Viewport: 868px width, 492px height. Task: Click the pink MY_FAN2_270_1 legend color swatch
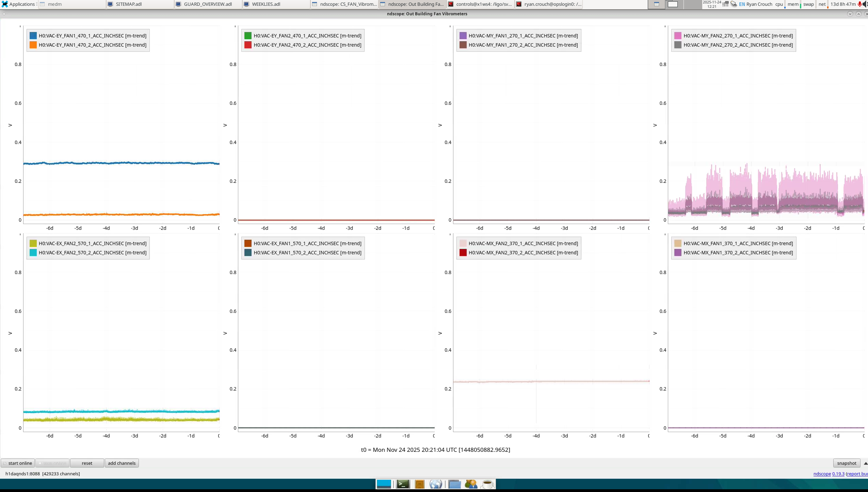tap(678, 36)
